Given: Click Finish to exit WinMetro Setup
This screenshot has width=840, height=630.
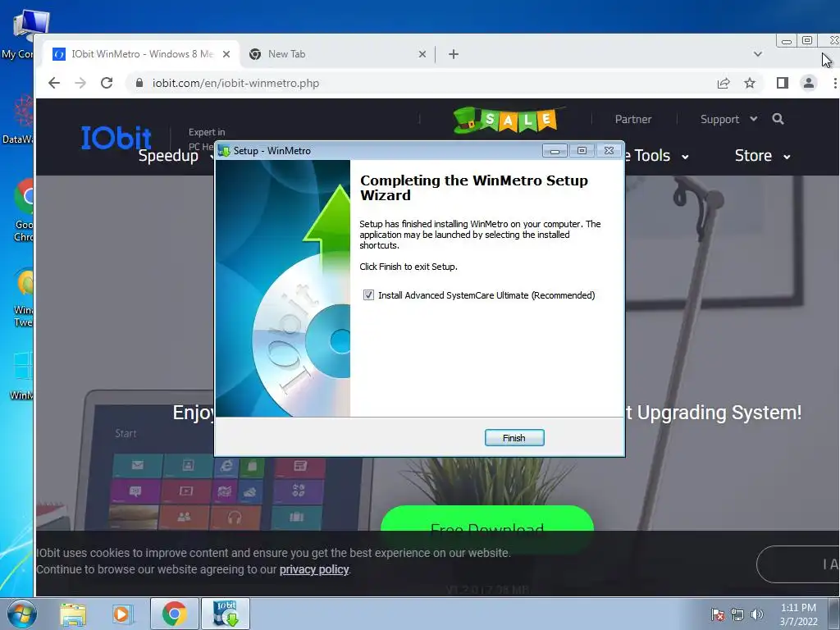Looking at the screenshot, I should (514, 438).
